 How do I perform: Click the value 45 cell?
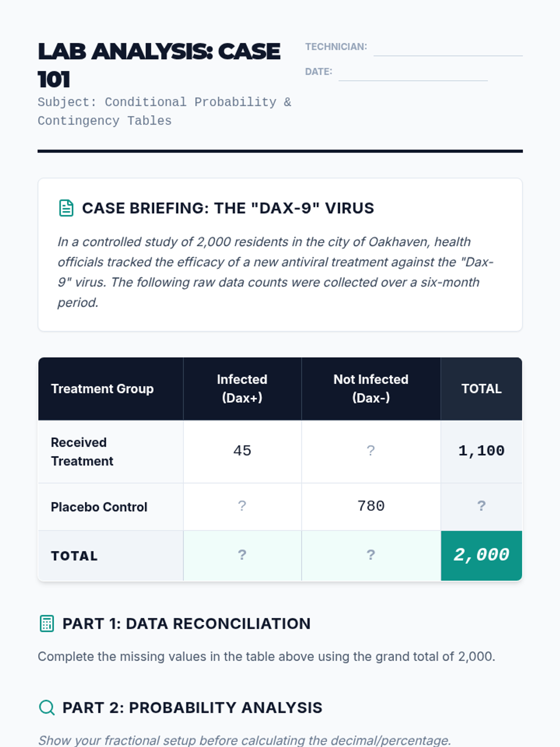[x=242, y=451]
